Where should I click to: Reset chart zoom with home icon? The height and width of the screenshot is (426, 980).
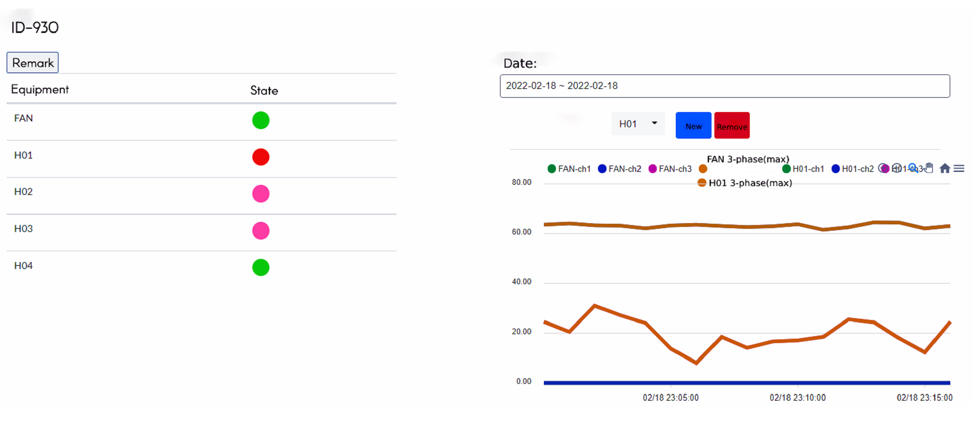(x=945, y=168)
